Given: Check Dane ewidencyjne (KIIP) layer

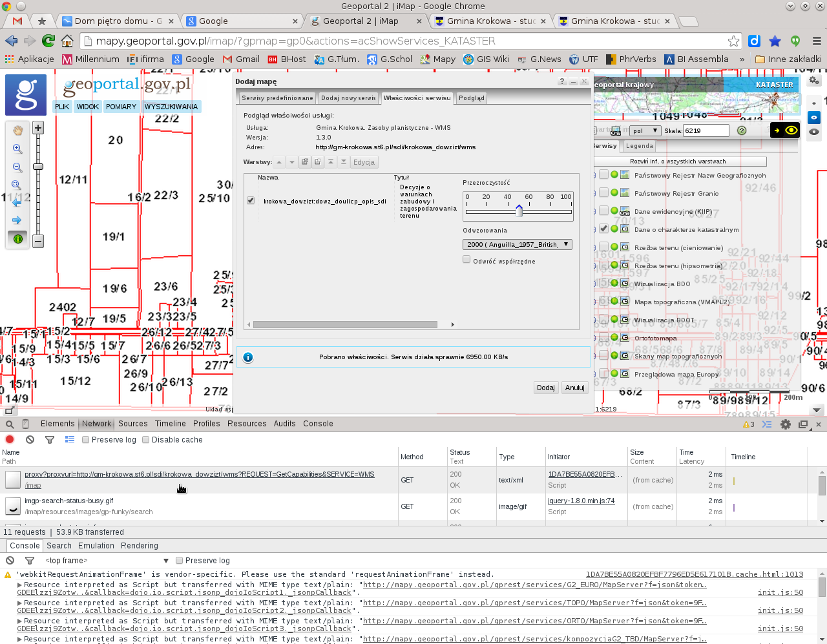Looking at the screenshot, I should point(603,211).
